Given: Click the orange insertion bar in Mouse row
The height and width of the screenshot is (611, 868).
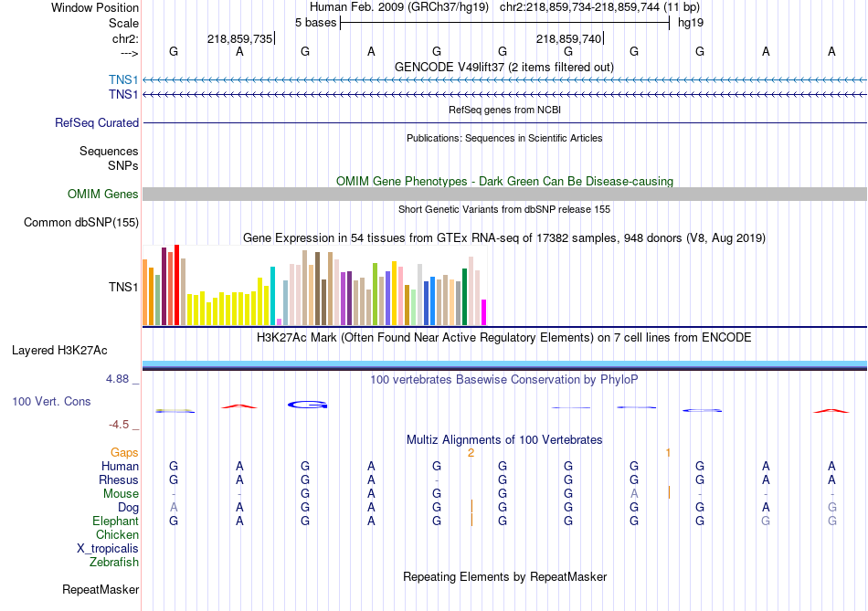Looking at the screenshot, I should [669, 492].
